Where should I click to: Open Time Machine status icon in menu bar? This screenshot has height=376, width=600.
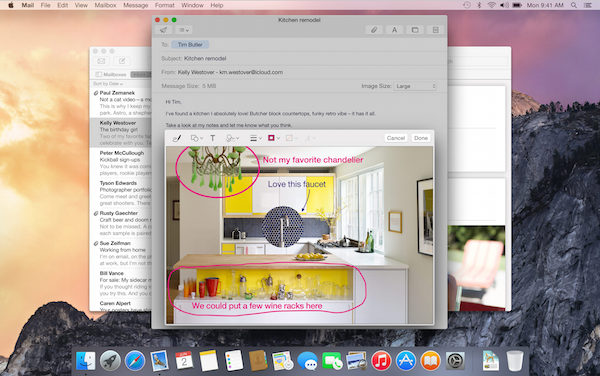tap(466, 5)
